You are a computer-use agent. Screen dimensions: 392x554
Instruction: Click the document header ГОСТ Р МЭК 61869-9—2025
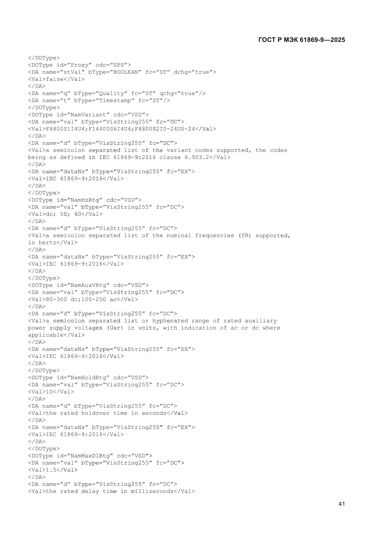click(301, 40)
